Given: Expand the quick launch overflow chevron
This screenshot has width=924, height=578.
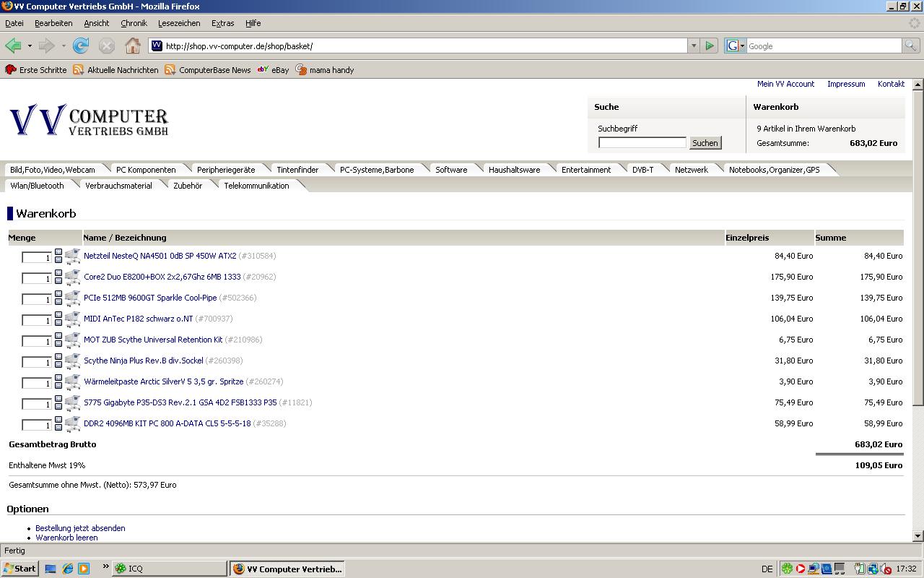Looking at the screenshot, I should [105, 566].
